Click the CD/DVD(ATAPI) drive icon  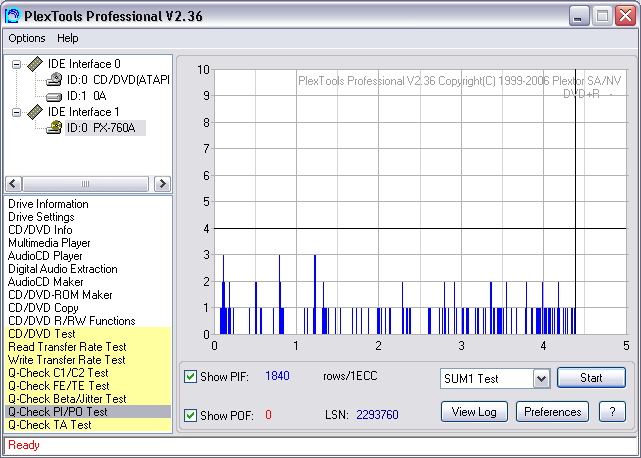click(x=54, y=80)
